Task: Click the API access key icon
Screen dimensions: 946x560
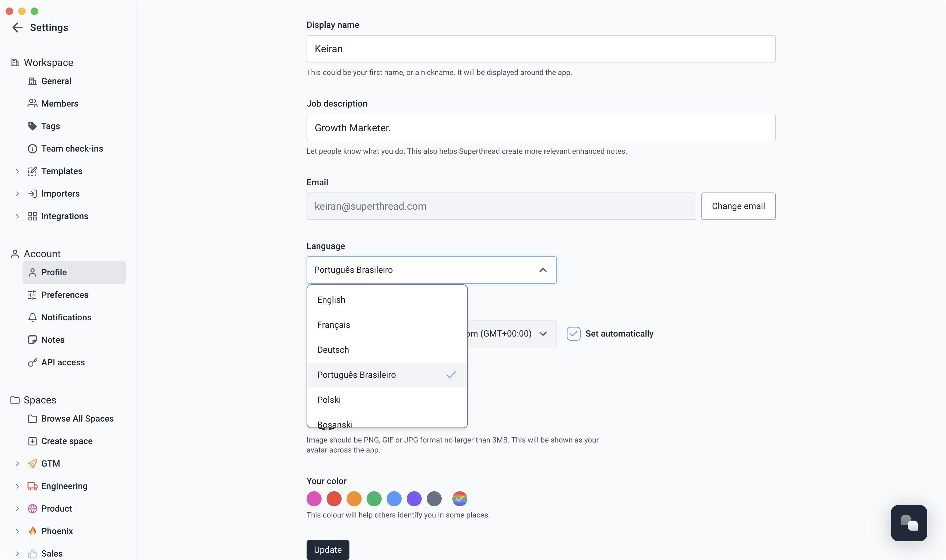Action: (33, 362)
